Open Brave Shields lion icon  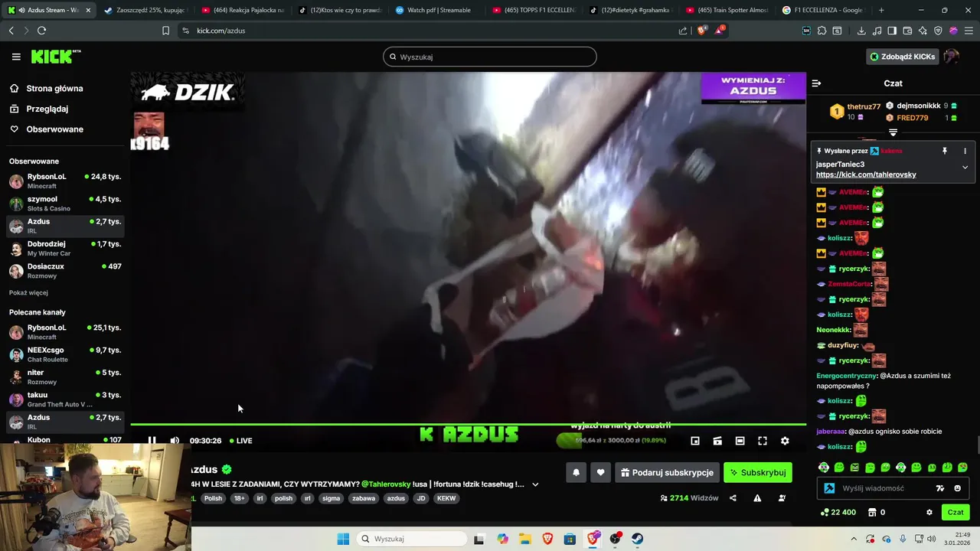(x=702, y=31)
